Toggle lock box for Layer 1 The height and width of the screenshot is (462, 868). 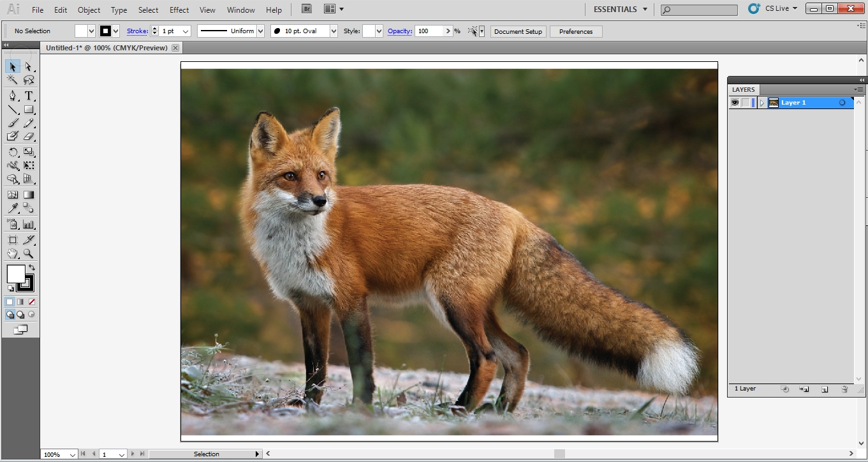click(745, 103)
